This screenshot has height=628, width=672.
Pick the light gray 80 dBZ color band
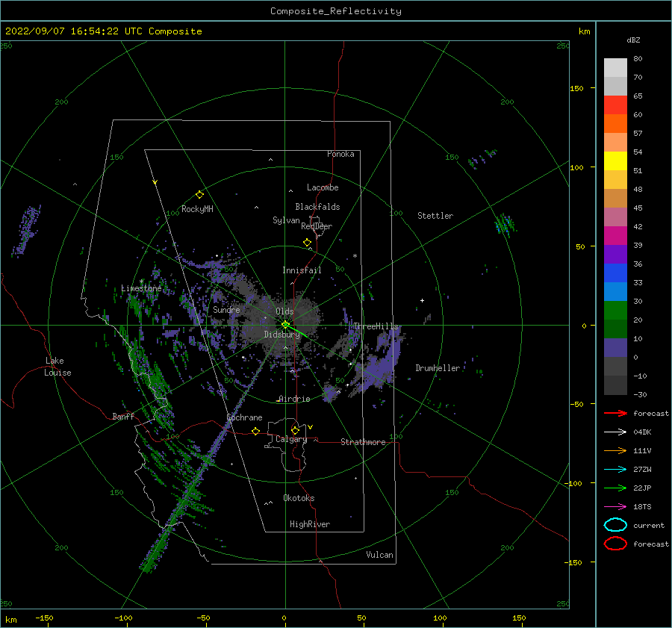point(615,67)
